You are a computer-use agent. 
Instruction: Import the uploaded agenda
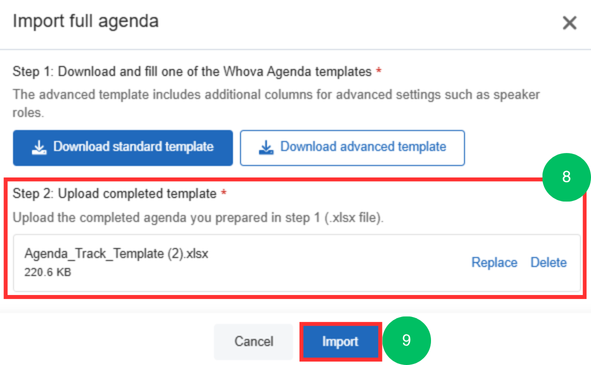point(340,342)
